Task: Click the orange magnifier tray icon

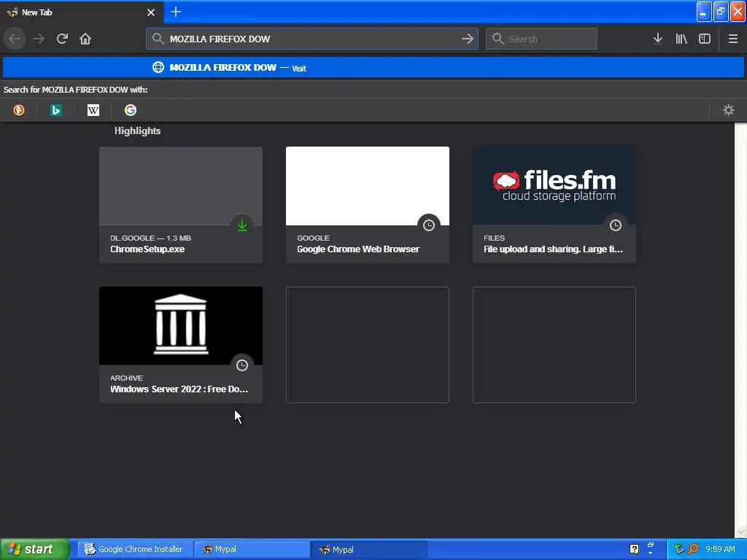Action: (693, 549)
